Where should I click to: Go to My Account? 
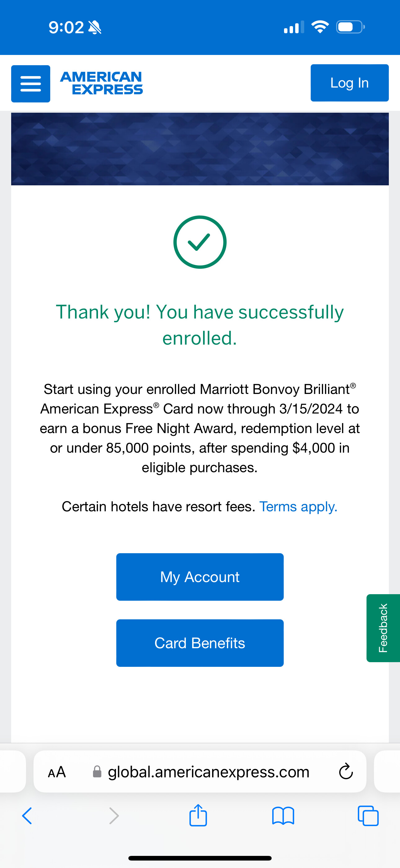click(200, 577)
